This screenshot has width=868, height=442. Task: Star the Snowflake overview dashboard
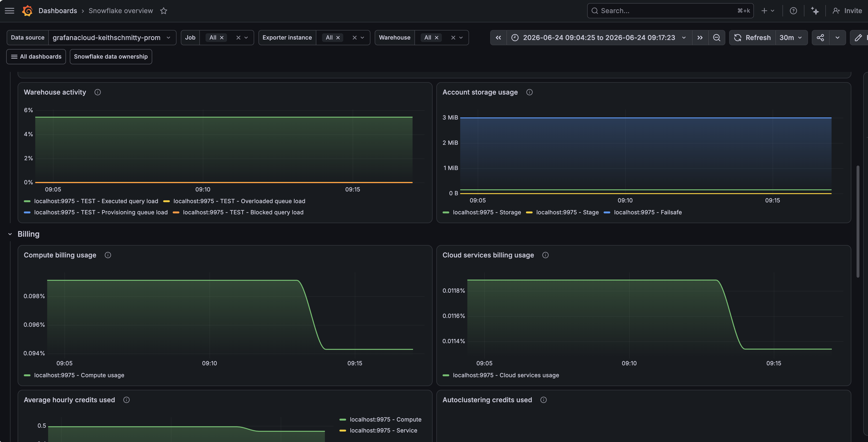164,11
